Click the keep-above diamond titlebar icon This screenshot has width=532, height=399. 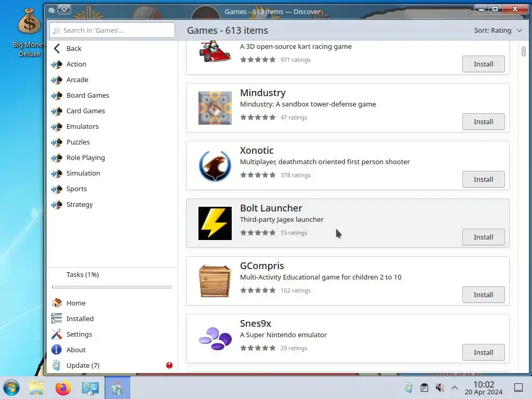64,9
